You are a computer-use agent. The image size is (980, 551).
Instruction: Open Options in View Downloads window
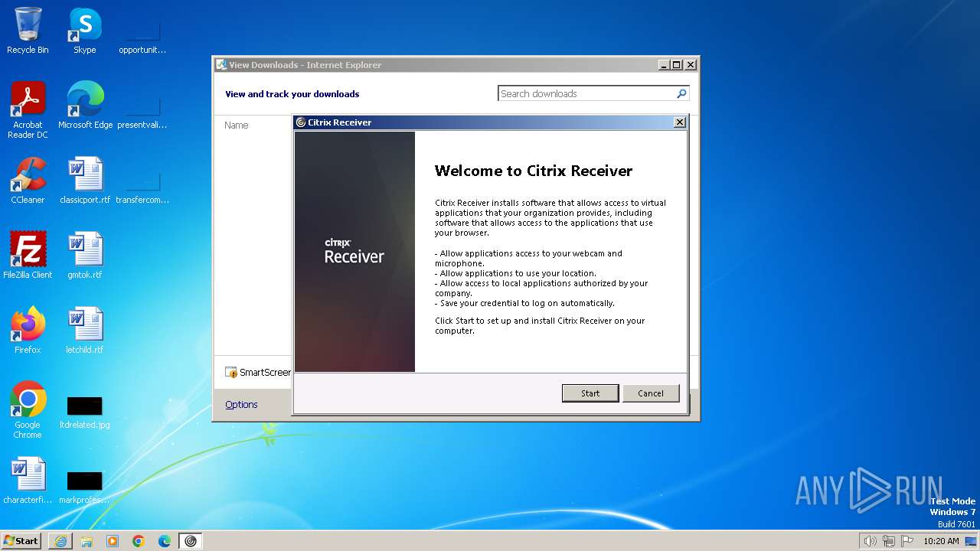[241, 404]
